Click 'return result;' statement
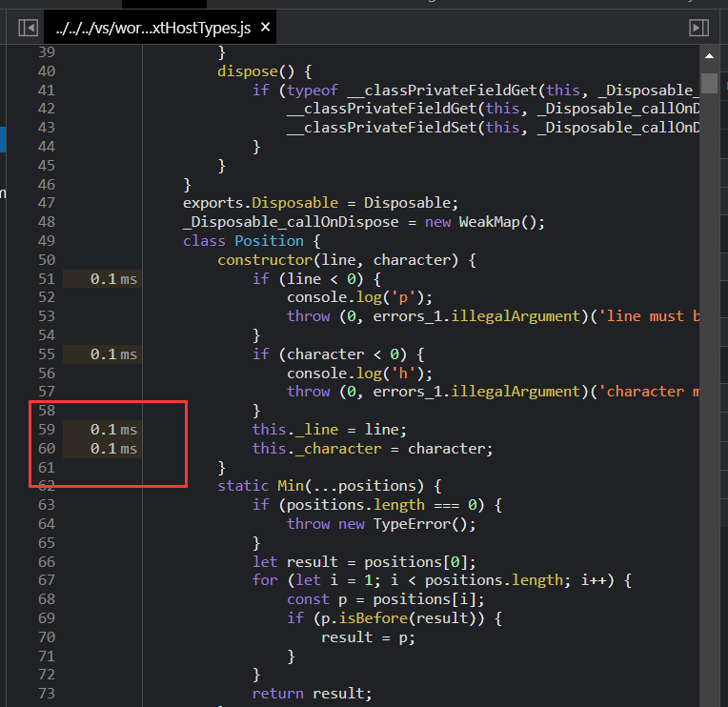The image size is (728, 707). pos(312,694)
